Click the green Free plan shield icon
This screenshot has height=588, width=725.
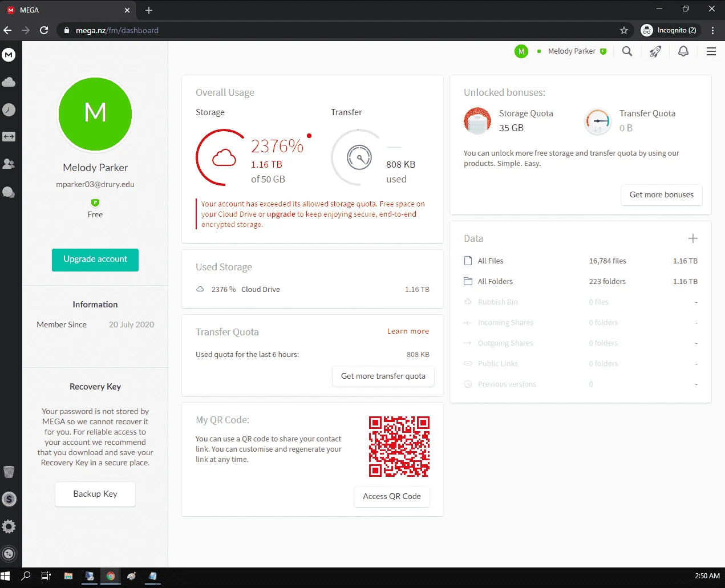coord(95,202)
